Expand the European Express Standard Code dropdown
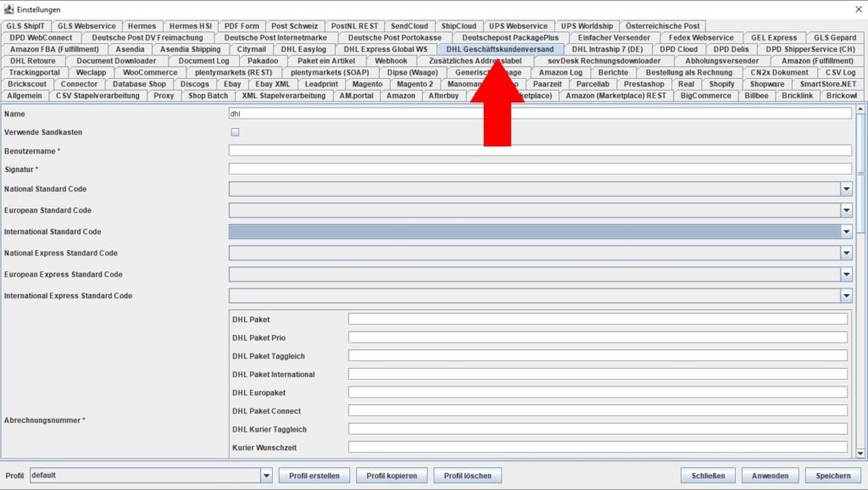Screen dimensions: 868x490 click(847, 275)
